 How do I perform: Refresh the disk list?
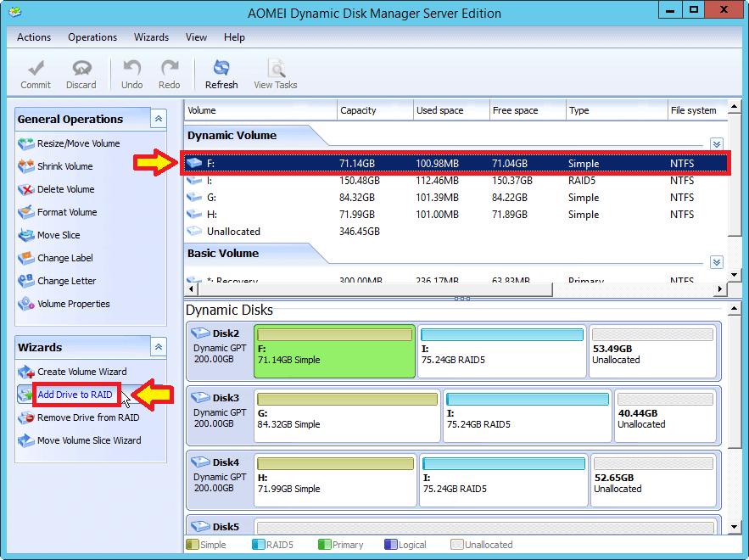(221, 75)
